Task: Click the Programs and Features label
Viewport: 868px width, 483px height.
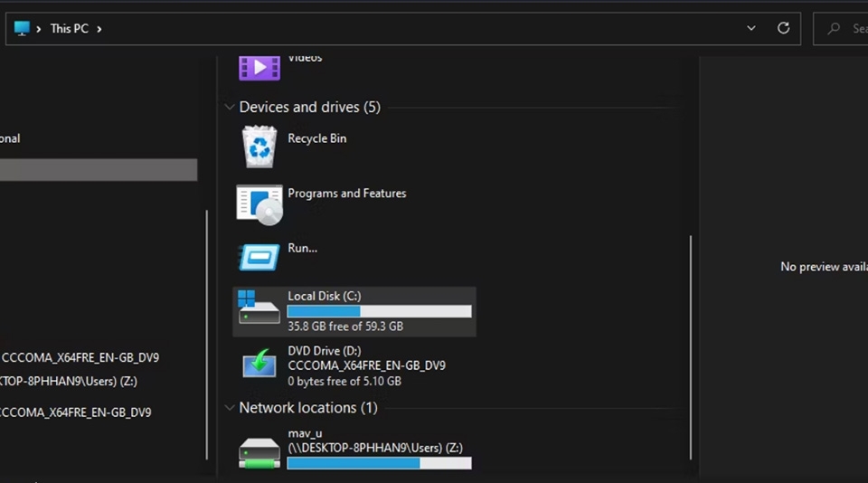Action: [x=347, y=194]
